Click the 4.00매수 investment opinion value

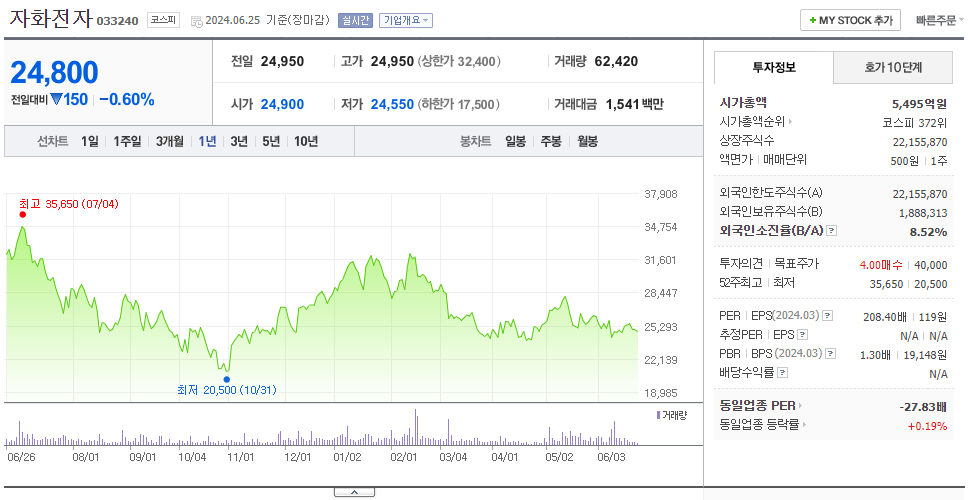tap(881, 265)
